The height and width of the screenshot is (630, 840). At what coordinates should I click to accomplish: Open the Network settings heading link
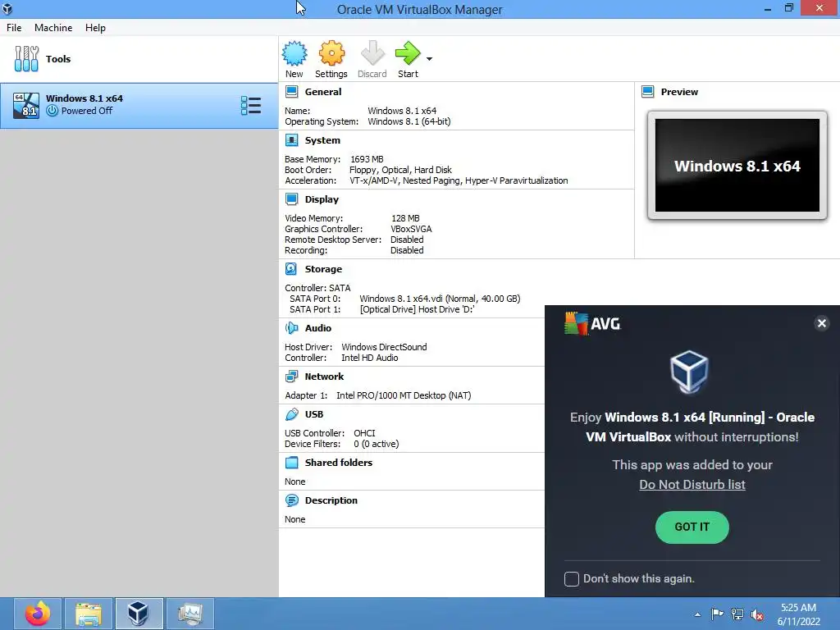coord(324,377)
